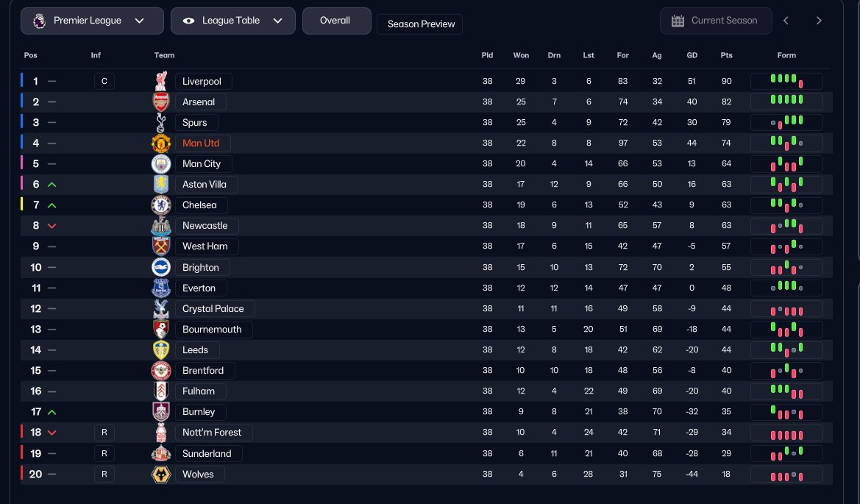Click the Liverpool club crest icon
The width and height of the screenshot is (860, 504).
pos(160,81)
